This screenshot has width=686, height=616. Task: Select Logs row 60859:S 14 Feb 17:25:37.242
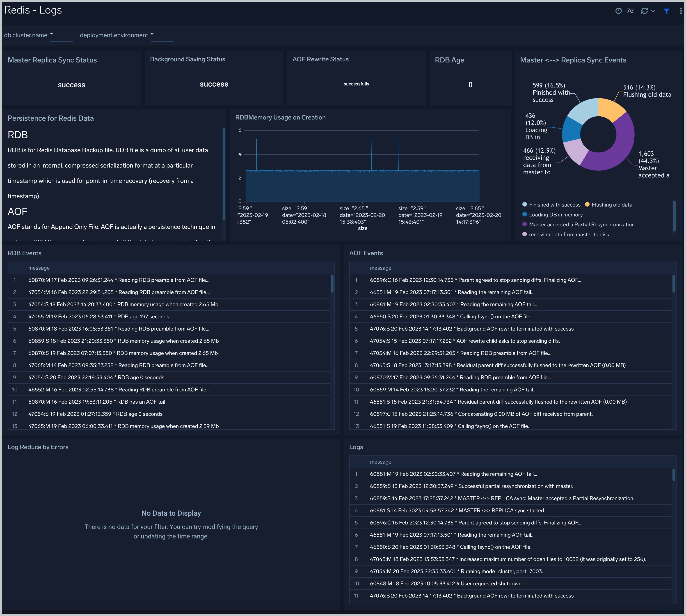point(511,499)
